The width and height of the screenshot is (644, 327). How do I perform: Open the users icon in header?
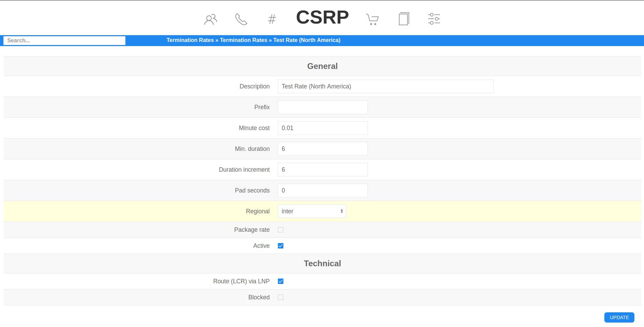coord(211,19)
